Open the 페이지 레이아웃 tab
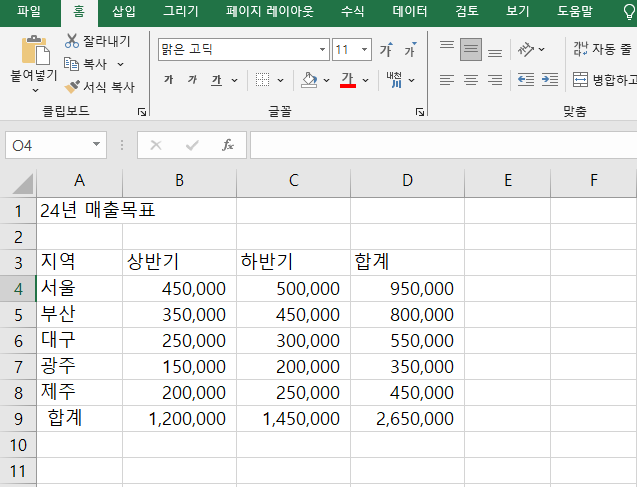This screenshot has height=487, width=637. [x=270, y=11]
